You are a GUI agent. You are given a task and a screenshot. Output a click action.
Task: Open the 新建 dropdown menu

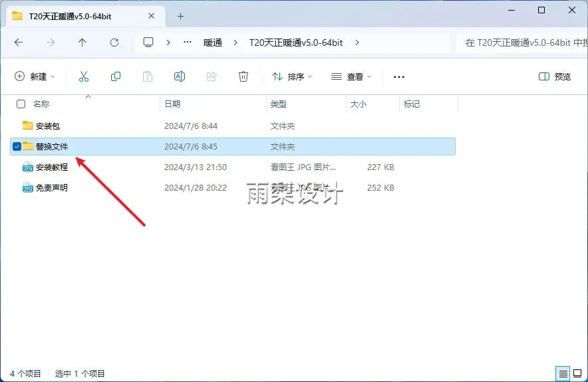coord(35,76)
